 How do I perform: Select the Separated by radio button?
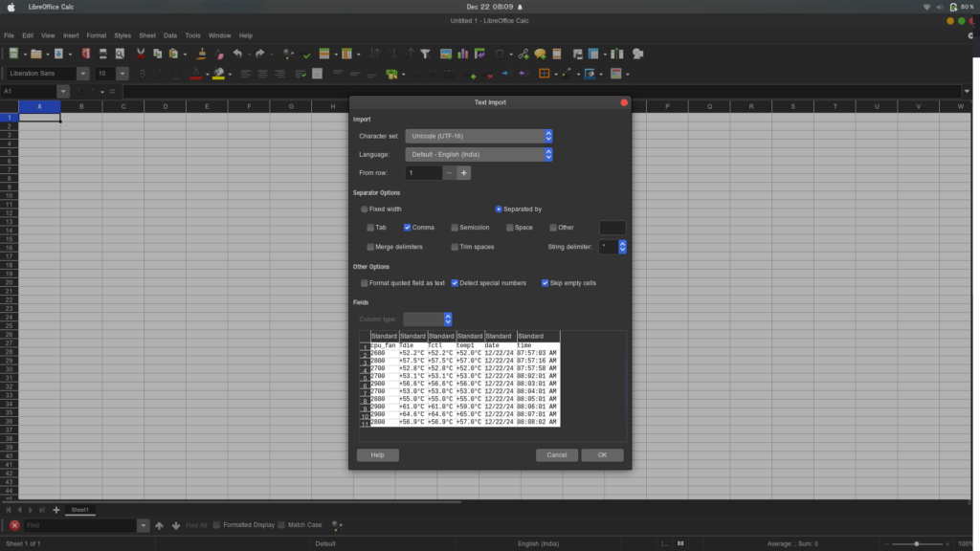pos(499,209)
